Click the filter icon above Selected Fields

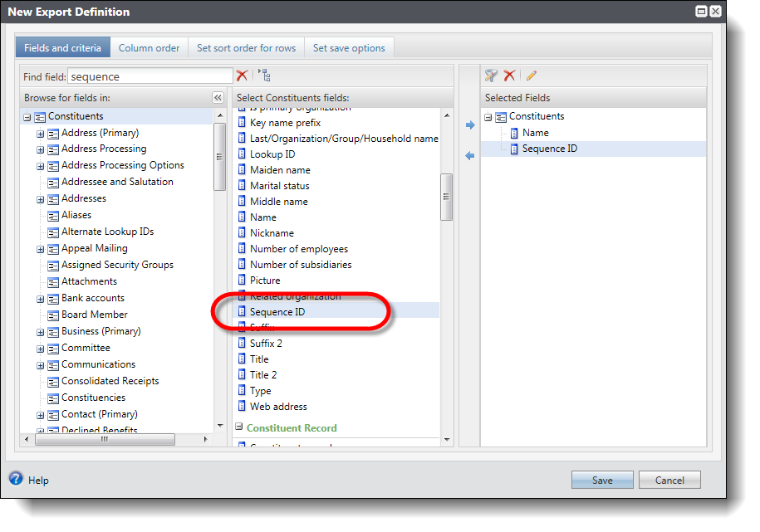[491, 76]
